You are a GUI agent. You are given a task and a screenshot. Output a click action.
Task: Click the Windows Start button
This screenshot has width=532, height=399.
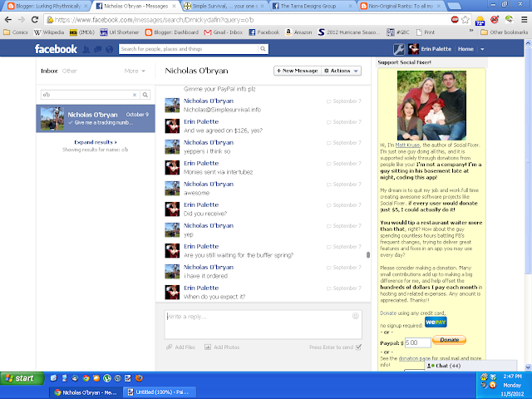22,378
